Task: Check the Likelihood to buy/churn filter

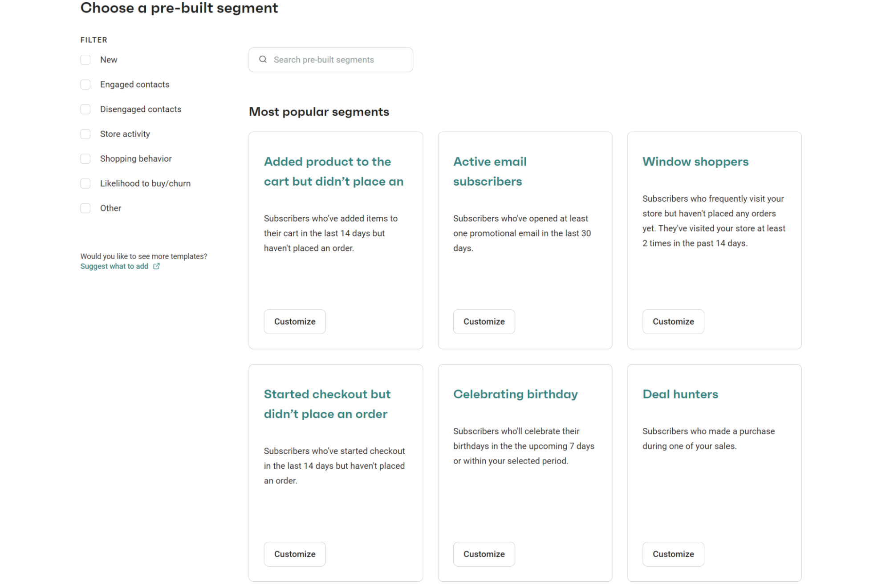Action: pos(85,183)
